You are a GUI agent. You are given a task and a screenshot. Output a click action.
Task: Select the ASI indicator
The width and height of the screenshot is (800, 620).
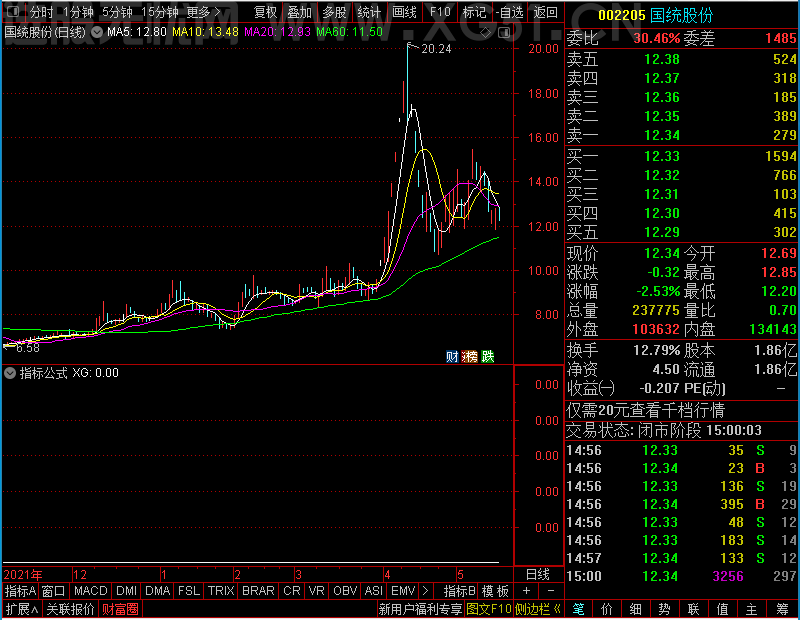pos(374,591)
